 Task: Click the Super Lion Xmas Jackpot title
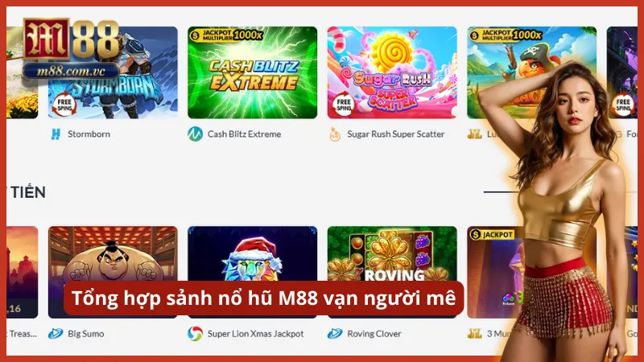pyautogui.click(x=255, y=334)
